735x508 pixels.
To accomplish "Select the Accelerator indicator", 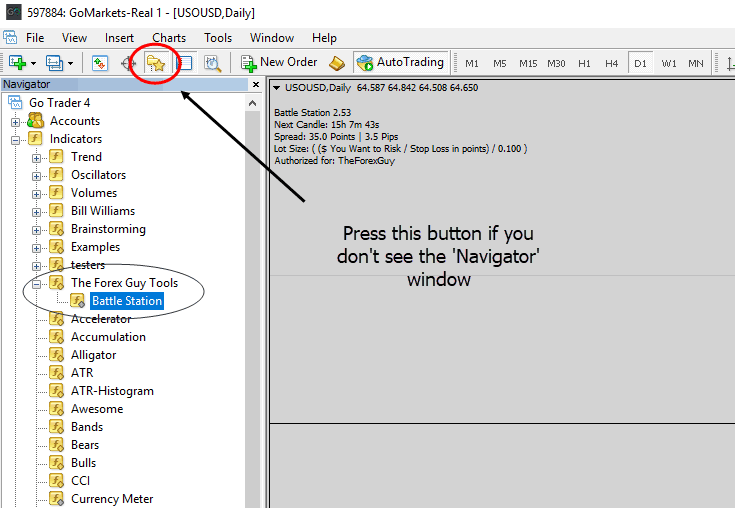I will coord(101,319).
